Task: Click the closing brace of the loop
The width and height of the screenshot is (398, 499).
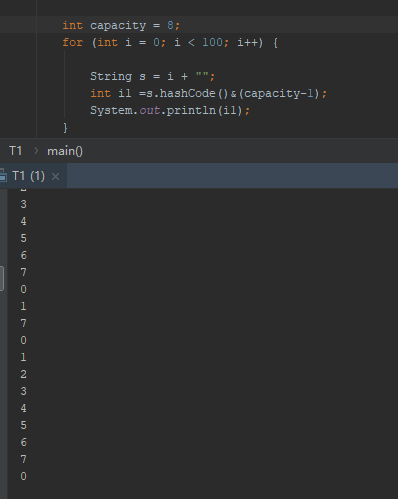Action: coord(65,128)
